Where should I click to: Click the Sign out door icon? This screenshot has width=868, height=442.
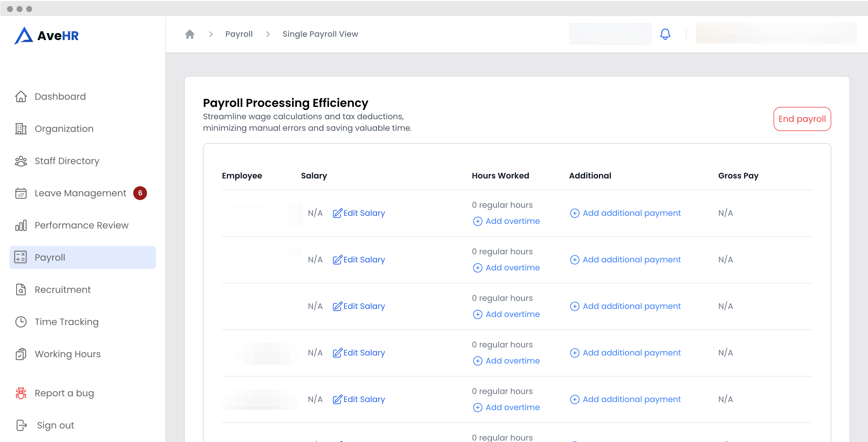click(x=21, y=425)
